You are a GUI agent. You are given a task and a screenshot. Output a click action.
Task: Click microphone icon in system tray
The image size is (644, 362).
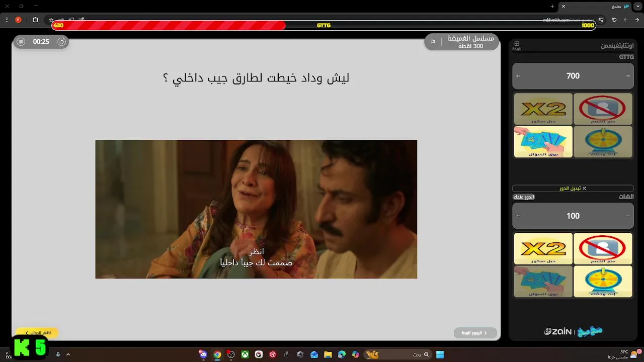pyautogui.click(x=58, y=354)
